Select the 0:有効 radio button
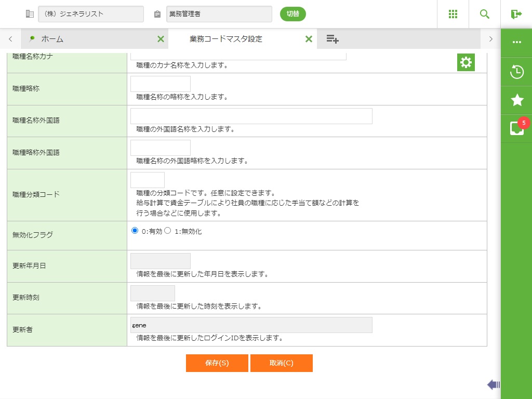This screenshot has width=532, height=399. click(135, 231)
